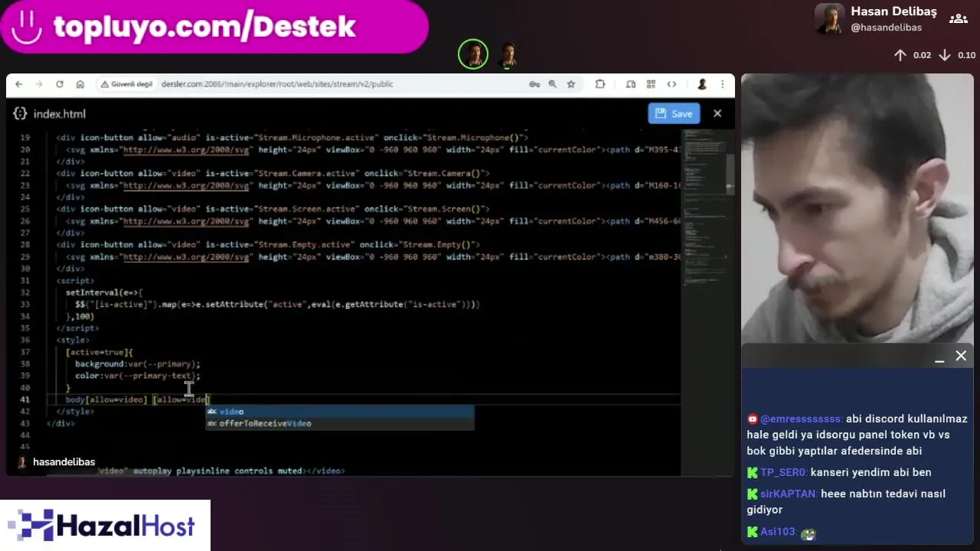Reload the page in the browser
Viewport: 980px width, 551px height.
[x=60, y=84]
